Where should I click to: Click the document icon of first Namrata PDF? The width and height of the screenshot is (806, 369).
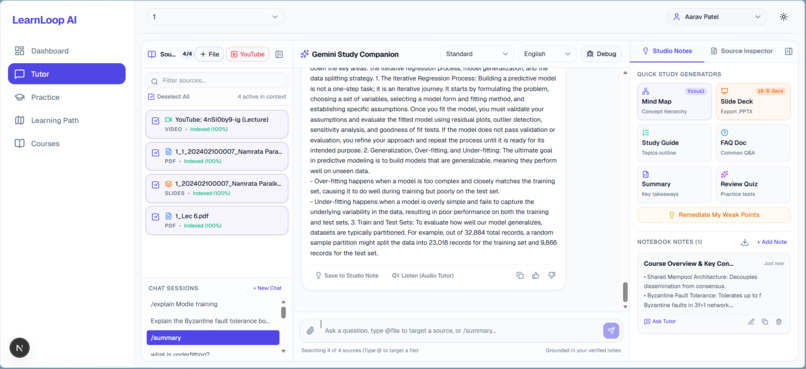tap(168, 152)
